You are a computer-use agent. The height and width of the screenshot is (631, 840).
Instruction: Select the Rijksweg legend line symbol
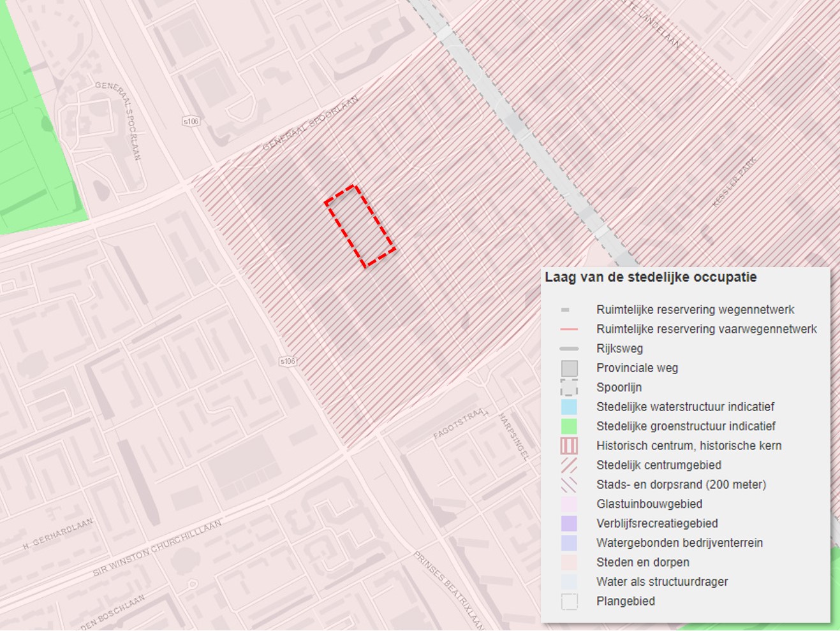tap(569, 349)
